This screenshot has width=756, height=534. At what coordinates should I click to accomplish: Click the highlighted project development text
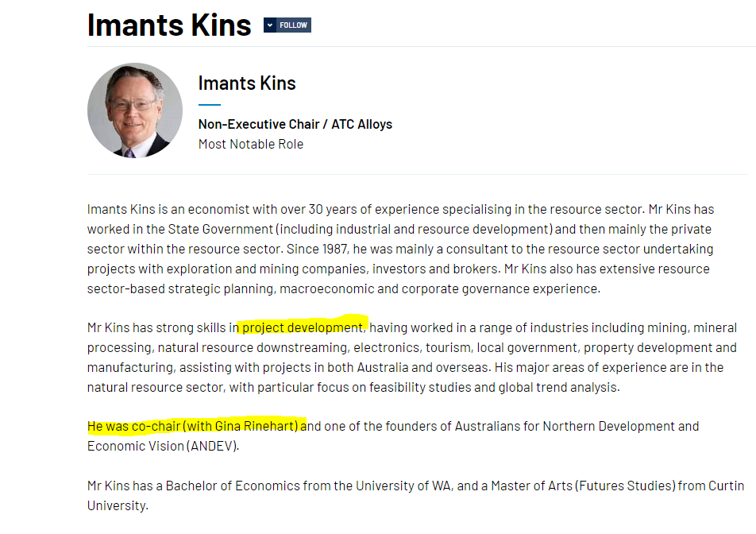coord(303,327)
